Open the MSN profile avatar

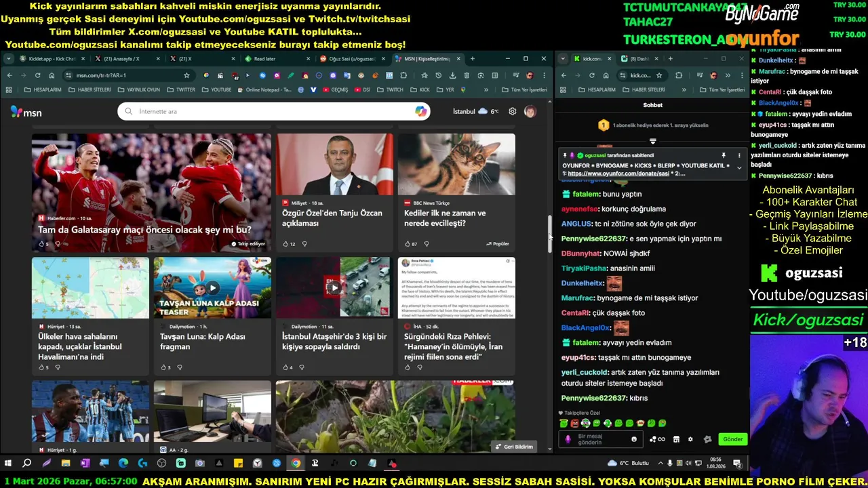point(530,111)
